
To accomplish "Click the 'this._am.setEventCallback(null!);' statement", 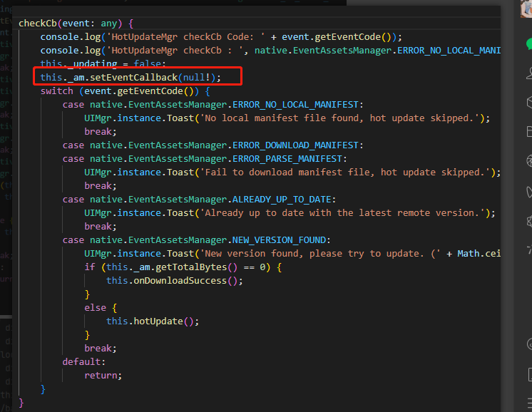I will pos(131,77).
